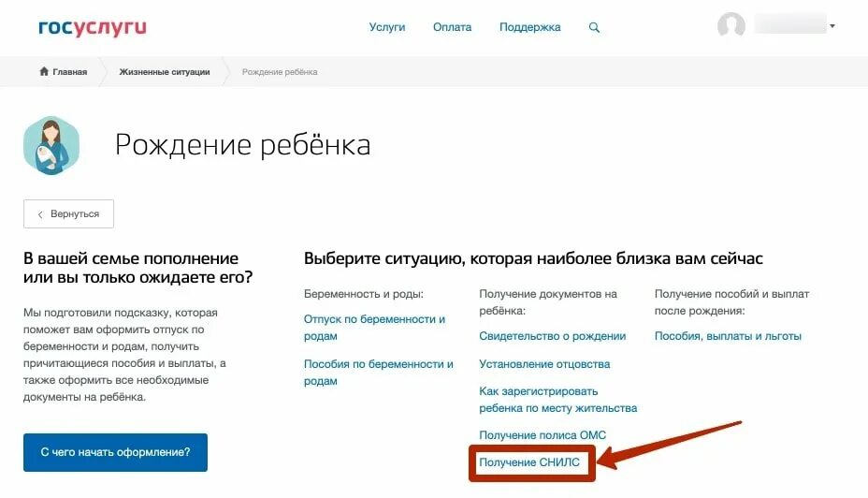The image size is (868, 498).
Task: Open 'Получение полиса ОМС' link
Action: pyautogui.click(x=542, y=435)
